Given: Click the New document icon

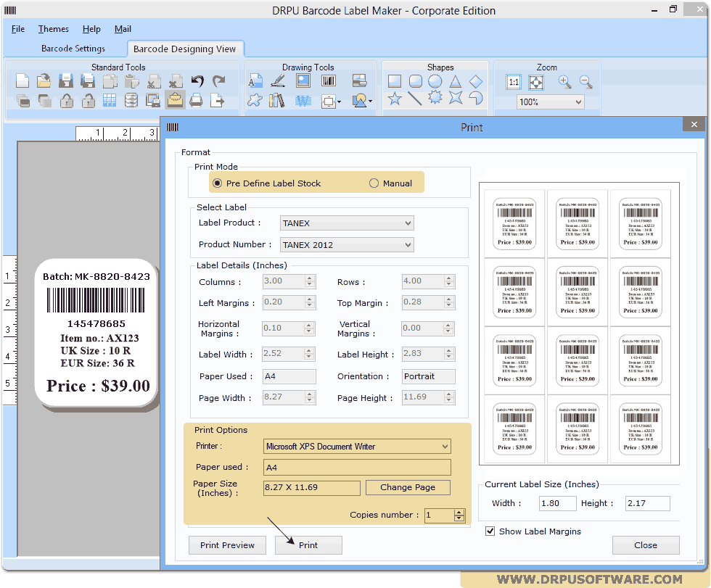Looking at the screenshot, I should [22, 81].
